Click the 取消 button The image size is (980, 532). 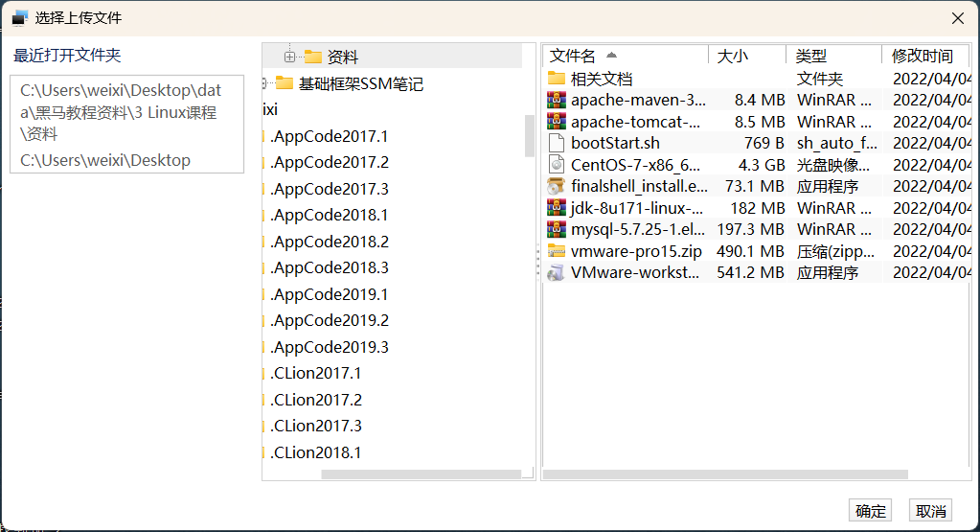[x=930, y=511]
